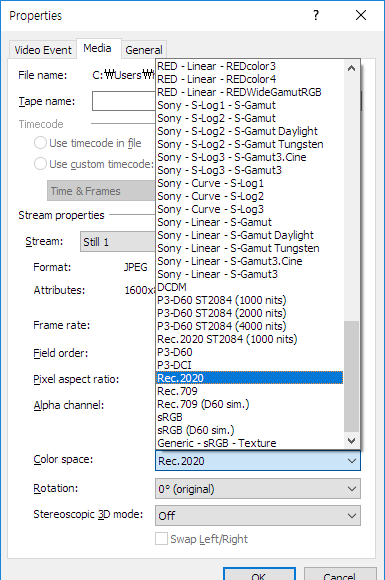The image size is (385, 580).
Task: Click the help question mark button
Action: [x=316, y=15]
